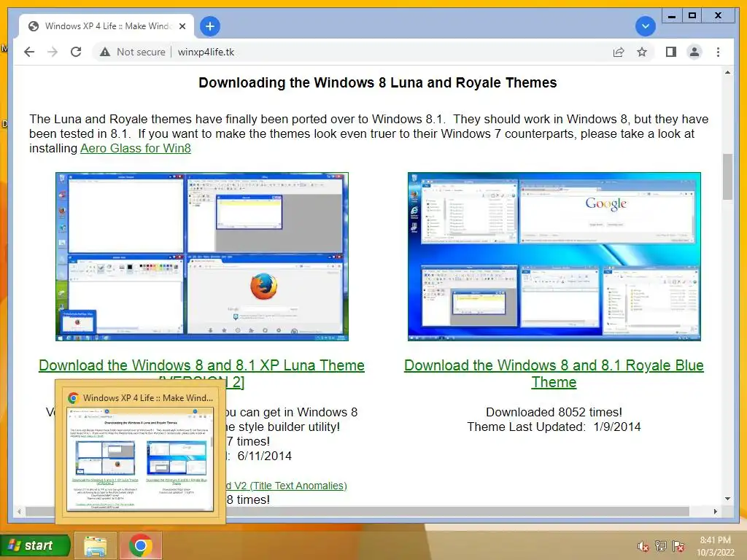
Task: Click the vertical scrollbar down arrow
Action: [727, 499]
